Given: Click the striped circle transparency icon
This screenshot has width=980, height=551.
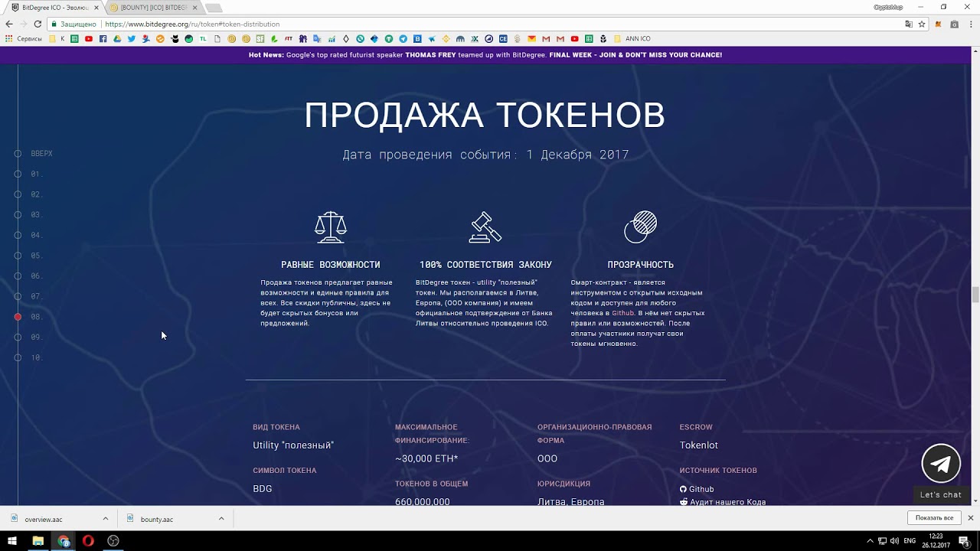Looking at the screenshot, I should (x=640, y=227).
